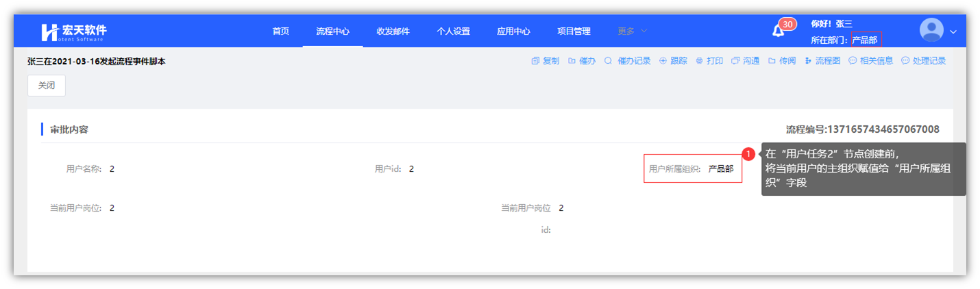Screen dimensions: 980x289
Task: Open 项目管理 tab
Action: pos(574,32)
